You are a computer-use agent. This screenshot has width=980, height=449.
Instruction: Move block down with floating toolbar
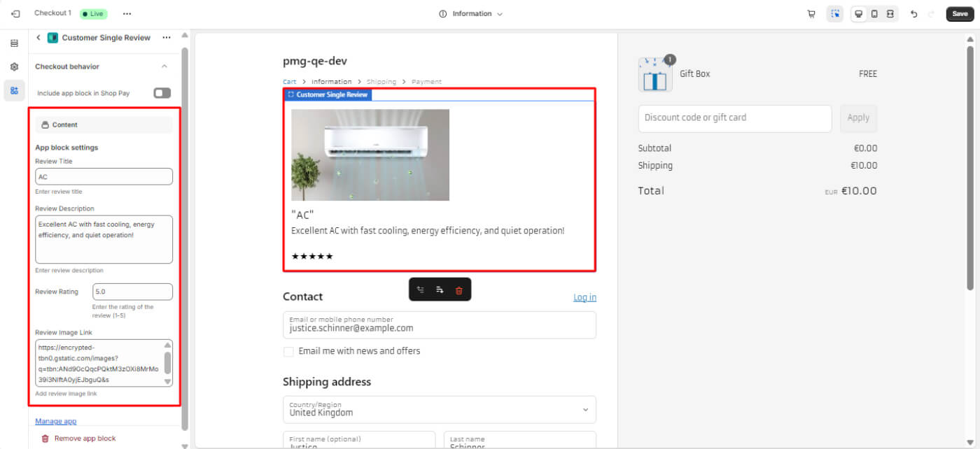[x=440, y=290]
